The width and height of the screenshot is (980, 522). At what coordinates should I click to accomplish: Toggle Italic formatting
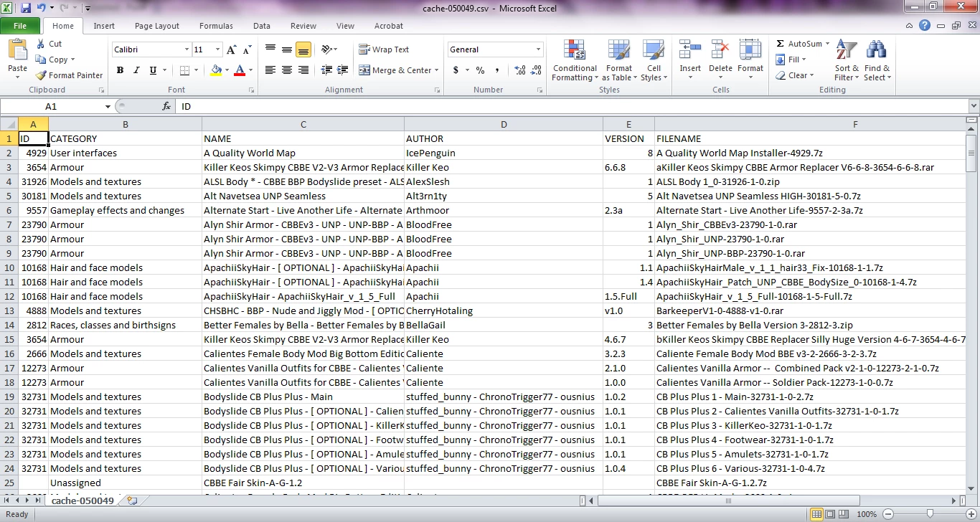coord(136,70)
